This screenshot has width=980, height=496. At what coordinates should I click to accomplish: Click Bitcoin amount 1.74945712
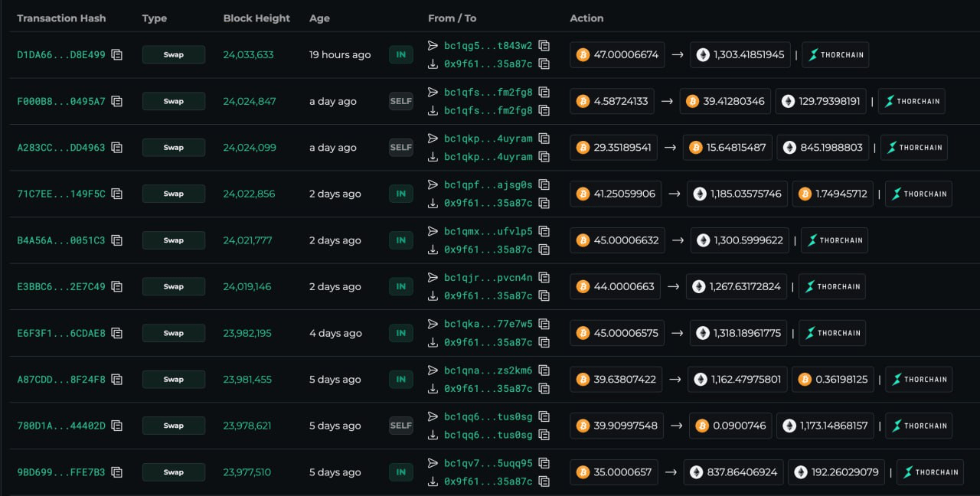pos(832,194)
